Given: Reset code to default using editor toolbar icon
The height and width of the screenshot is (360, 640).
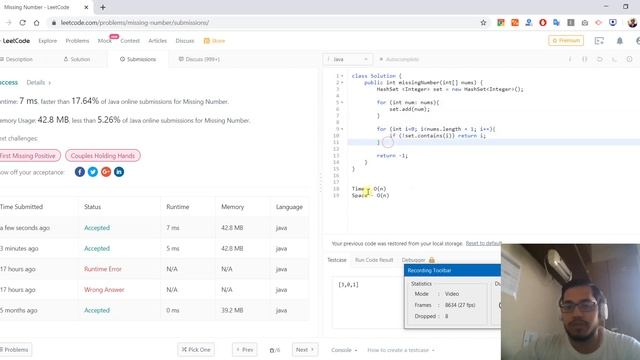Looking at the screenshot, I should point(600,59).
